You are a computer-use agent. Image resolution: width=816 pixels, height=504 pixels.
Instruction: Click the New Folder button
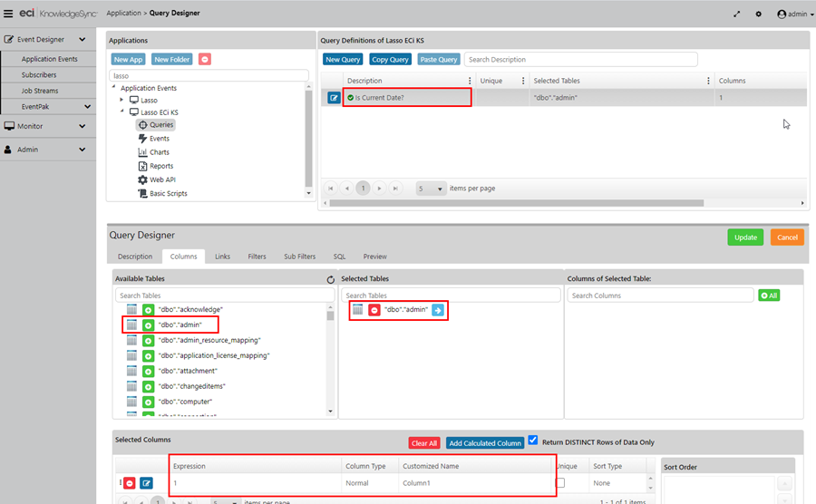(171, 59)
